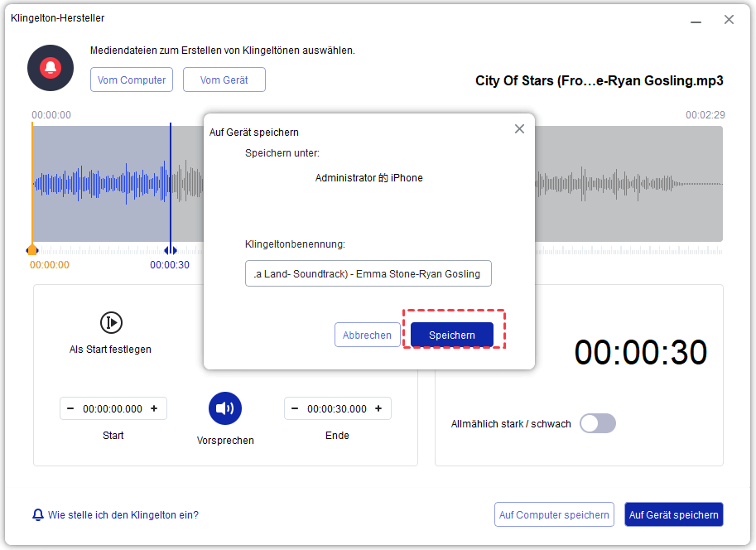This screenshot has width=756, height=550.
Task: Open 'Wie stelle ich den Klingelton ein?' link
Action: pyautogui.click(x=123, y=514)
